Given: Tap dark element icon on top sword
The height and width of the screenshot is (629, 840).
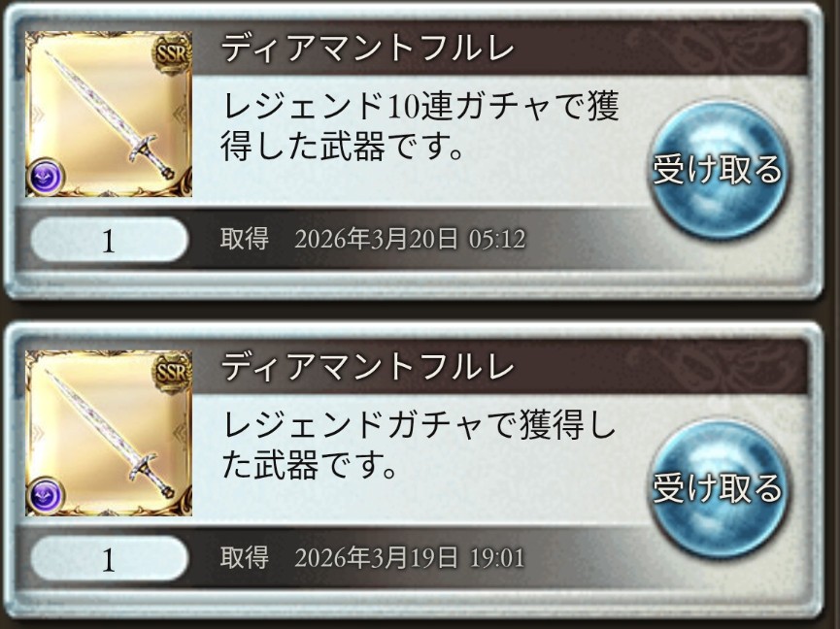Looking at the screenshot, I should (45, 176).
